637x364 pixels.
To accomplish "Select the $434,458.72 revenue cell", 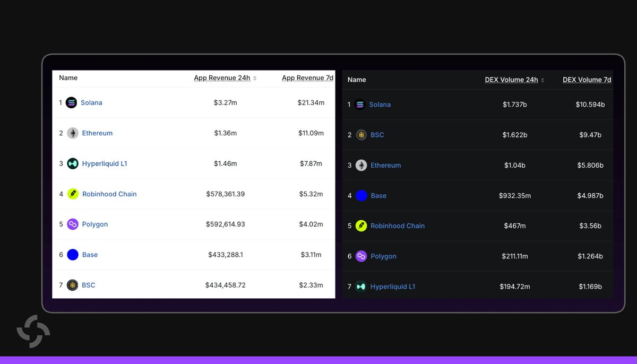I will click(226, 285).
